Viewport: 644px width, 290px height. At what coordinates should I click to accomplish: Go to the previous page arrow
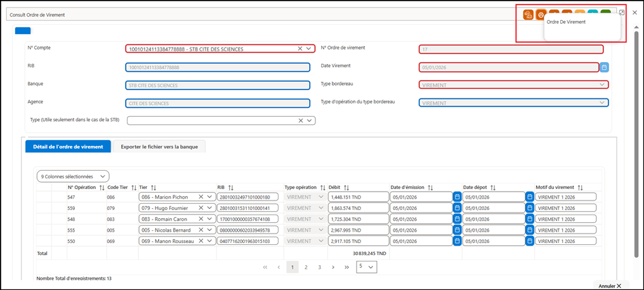(x=279, y=267)
